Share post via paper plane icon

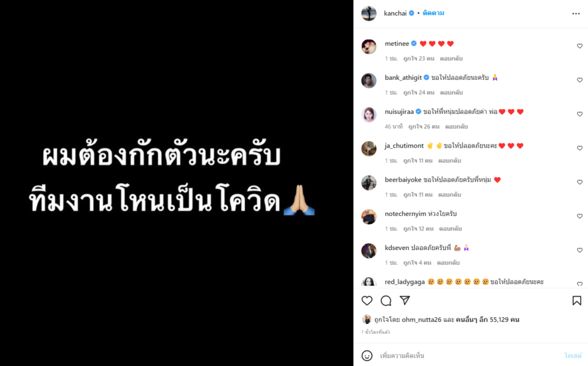click(x=405, y=300)
